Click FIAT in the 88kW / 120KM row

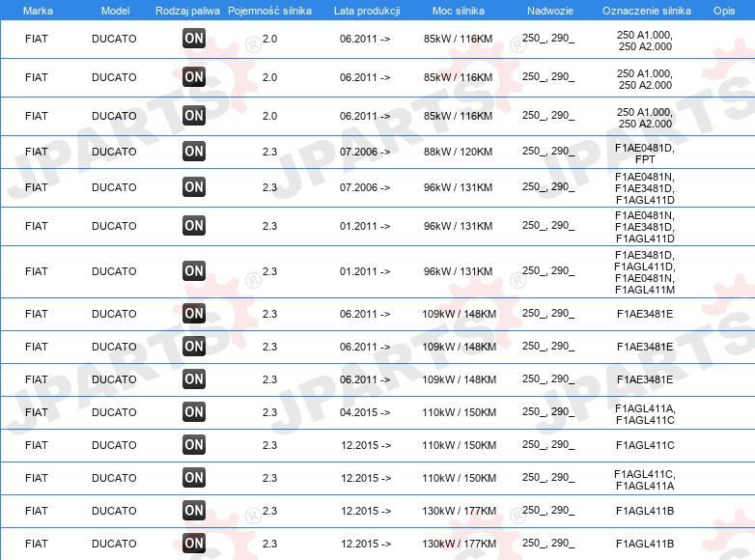click(37, 152)
